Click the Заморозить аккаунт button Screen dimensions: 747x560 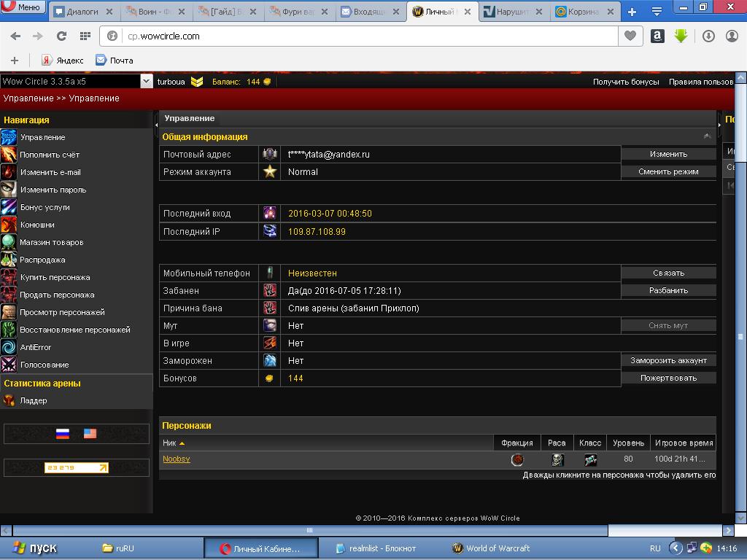click(668, 360)
